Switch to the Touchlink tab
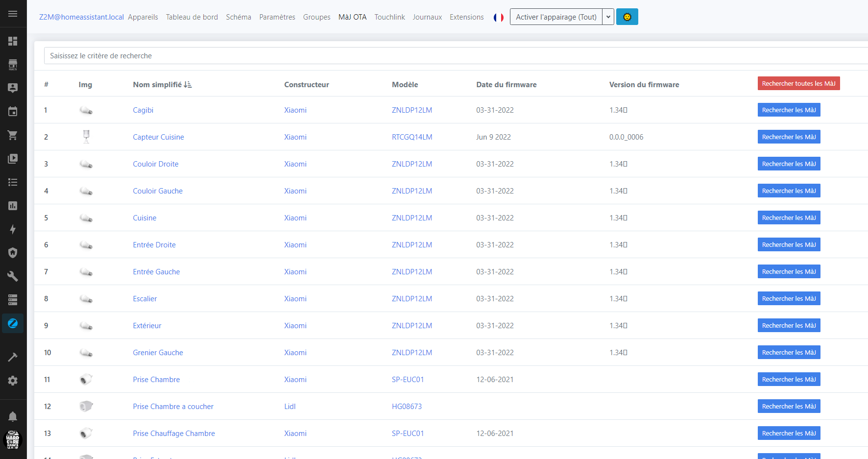Image resolution: width=868 pixels, height=459 pixels. coord(389,17)
